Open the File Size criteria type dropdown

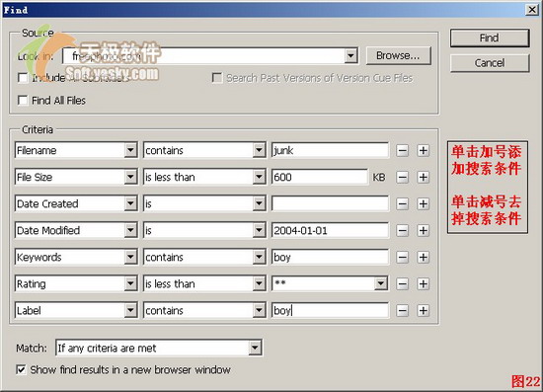[130, 177]
